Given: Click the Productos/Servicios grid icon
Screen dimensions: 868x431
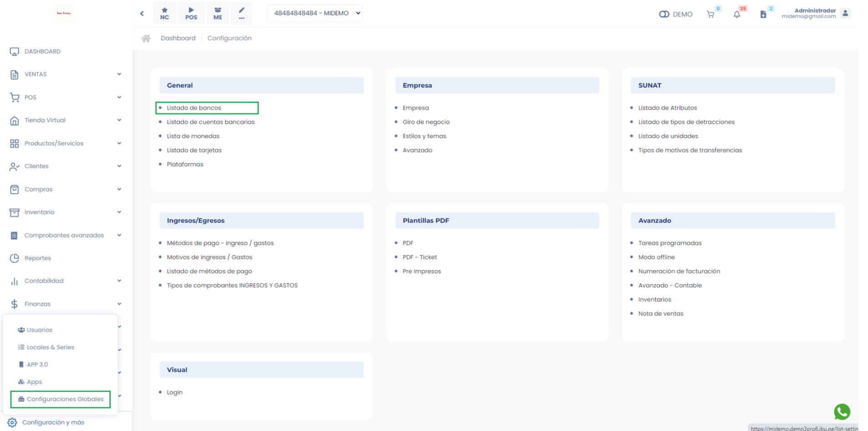Looking at the screenshot, I should click(x=15, y=143).
